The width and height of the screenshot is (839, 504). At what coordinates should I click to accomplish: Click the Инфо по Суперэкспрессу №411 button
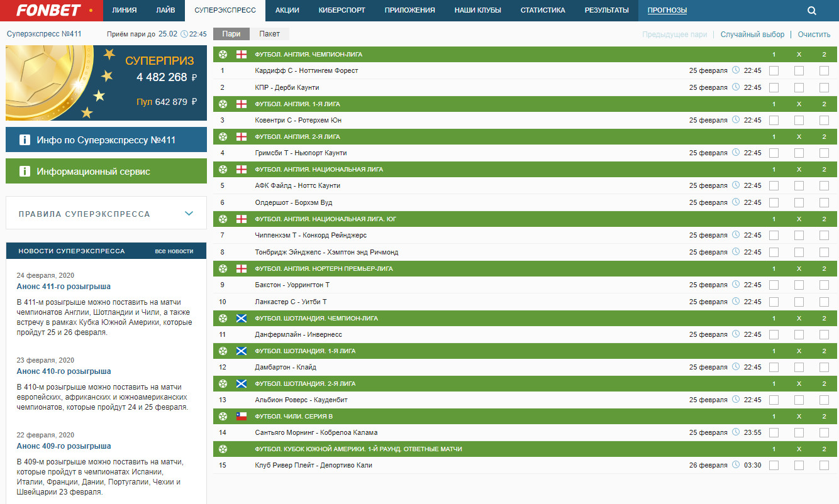coord(106,140)
